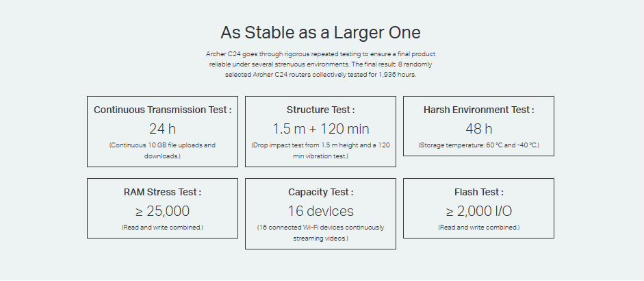Select the Capacity Test title
The image size is (644, 281).
(x=320, y=192)
